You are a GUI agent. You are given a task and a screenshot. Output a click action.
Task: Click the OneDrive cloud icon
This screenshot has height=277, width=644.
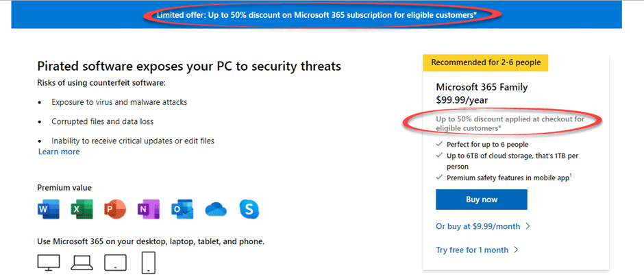pos(215,209)
